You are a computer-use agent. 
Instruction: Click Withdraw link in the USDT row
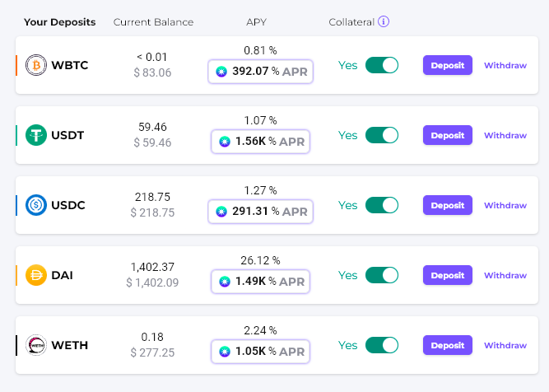(505, 135)
